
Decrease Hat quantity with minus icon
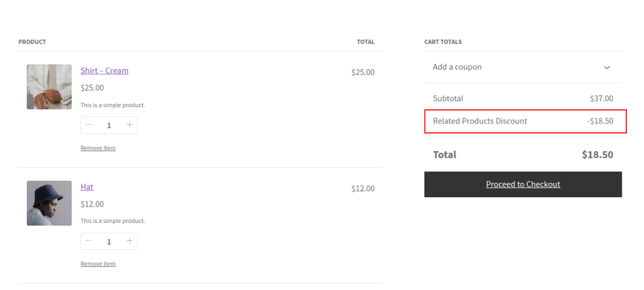89,241
